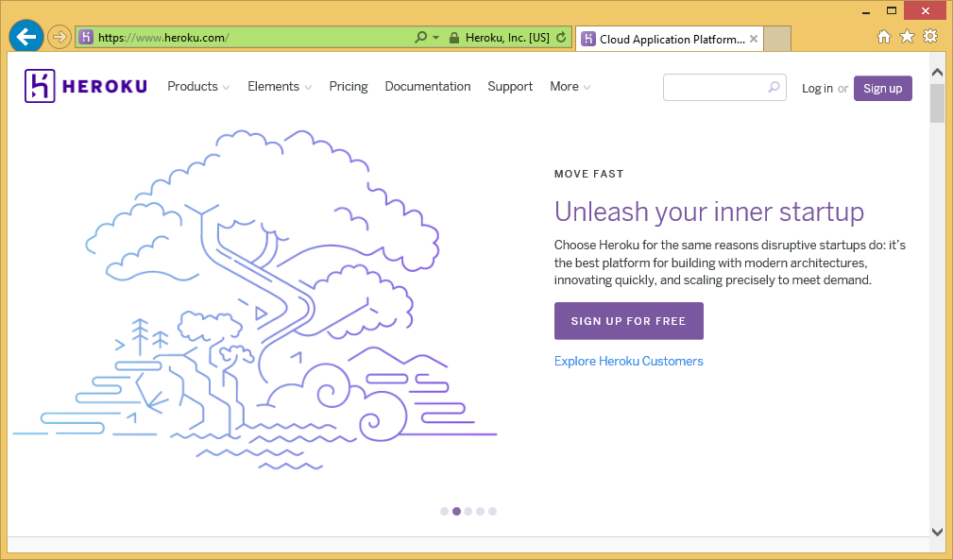Click the magnifier icon in site search box

774,87
